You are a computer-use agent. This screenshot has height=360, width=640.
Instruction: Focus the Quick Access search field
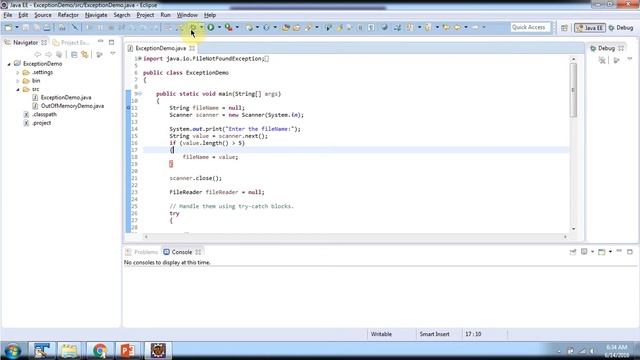[530, 27]
